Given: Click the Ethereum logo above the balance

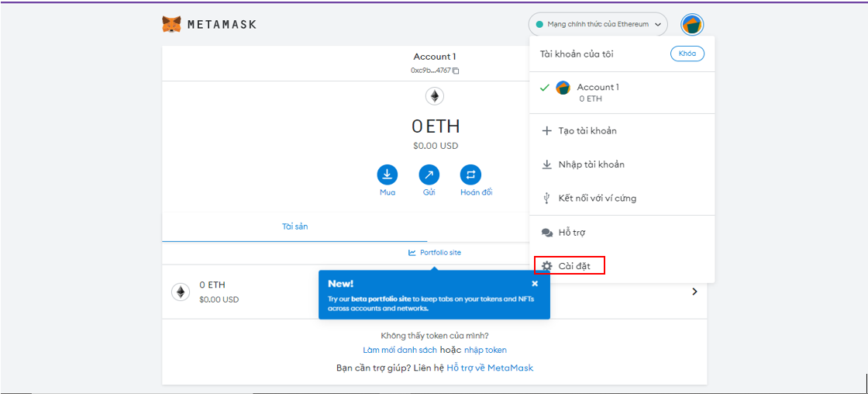Looking at the screenshot, I should [435, 97].
